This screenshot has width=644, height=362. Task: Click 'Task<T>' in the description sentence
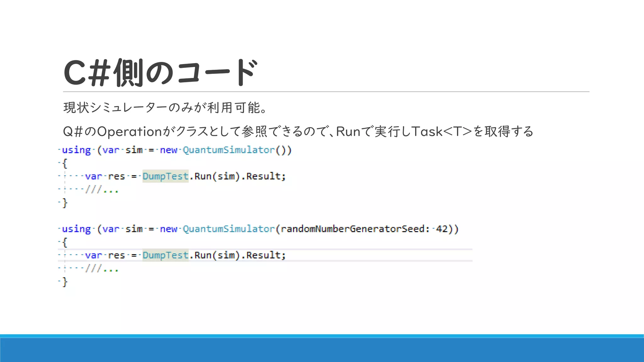pyautogui.click(x=442, y=131)
